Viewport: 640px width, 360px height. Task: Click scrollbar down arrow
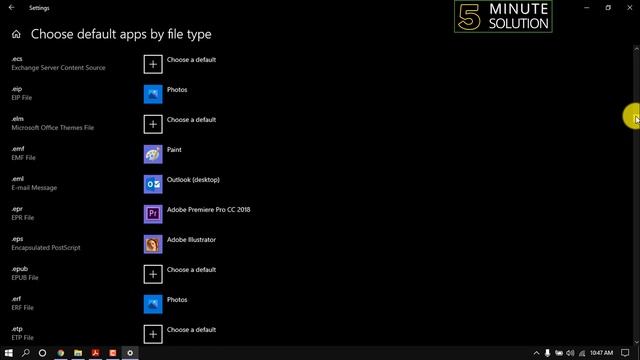click(x=636, y=342)
